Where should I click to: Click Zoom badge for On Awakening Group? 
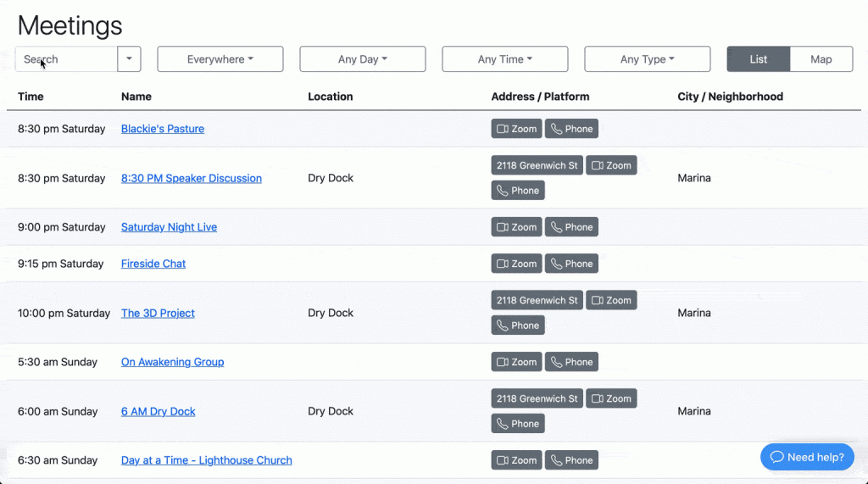click(x=516, y=362)
